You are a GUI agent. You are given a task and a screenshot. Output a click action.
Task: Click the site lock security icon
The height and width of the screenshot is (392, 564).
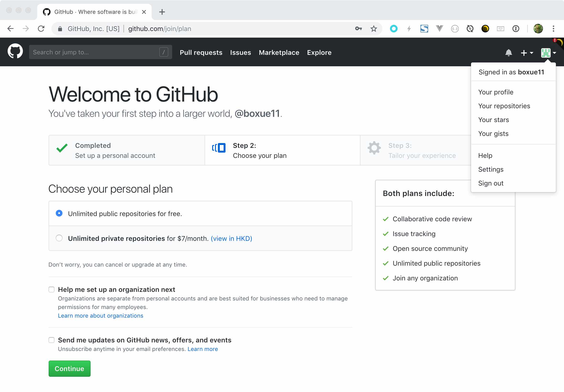coord(60,29)
